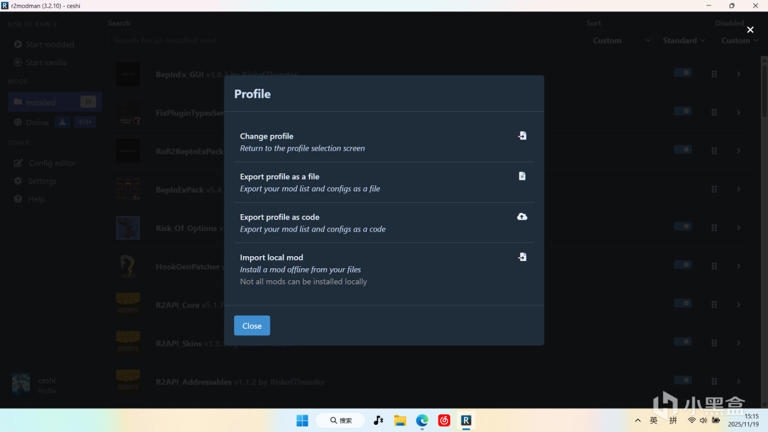Expand the RoR2BepInExPack row chevron
768x432 pixels.
pos(739,151)
